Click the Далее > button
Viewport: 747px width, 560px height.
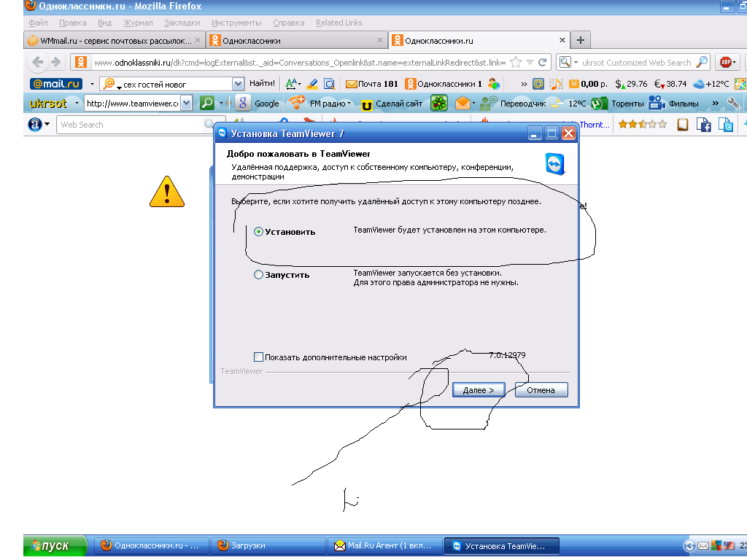pos(479,390)
